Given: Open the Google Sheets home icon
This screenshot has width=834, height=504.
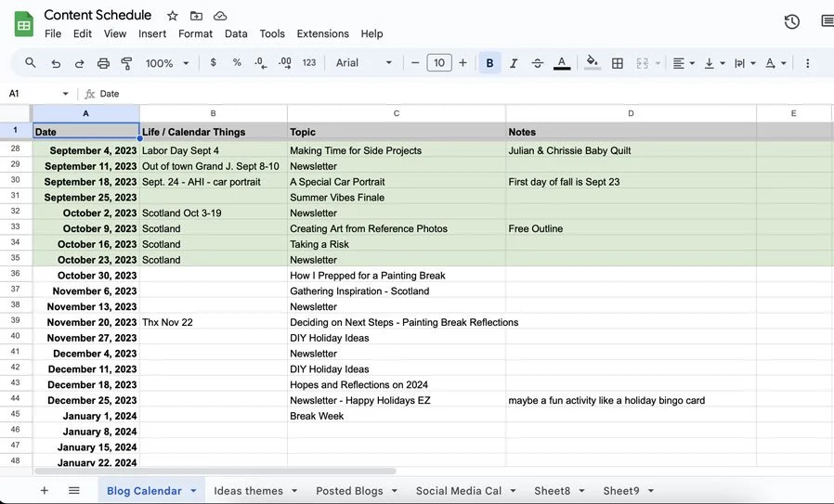Looking at the screenshot, I should [24, 24].
